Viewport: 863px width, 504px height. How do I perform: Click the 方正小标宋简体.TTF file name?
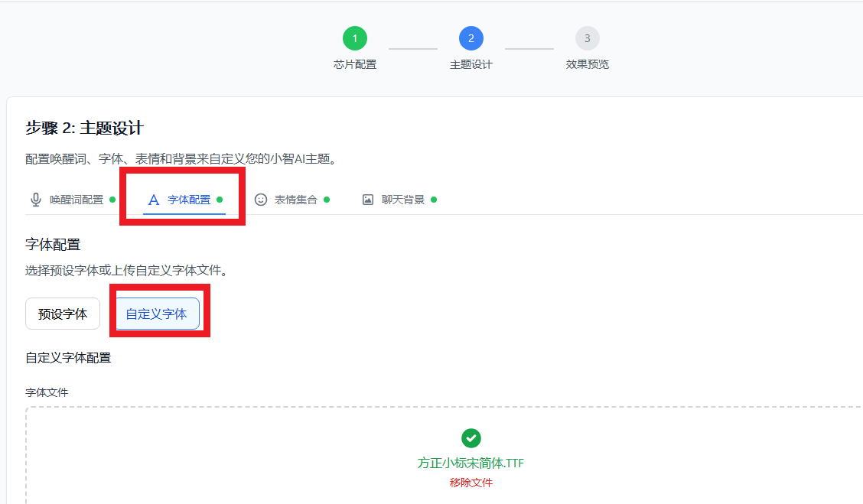click(471, 463)
